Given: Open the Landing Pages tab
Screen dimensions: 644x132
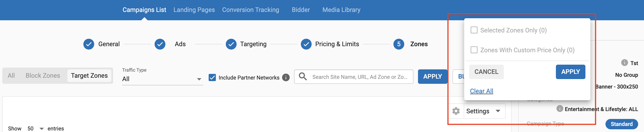Looking at the screenshot, I should click(x=194, y=10).
